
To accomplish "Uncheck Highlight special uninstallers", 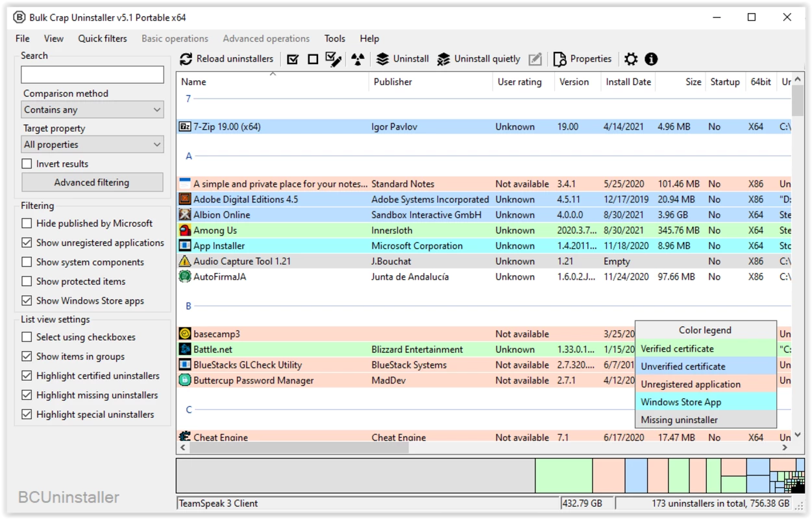I will [x=27, y=415].
